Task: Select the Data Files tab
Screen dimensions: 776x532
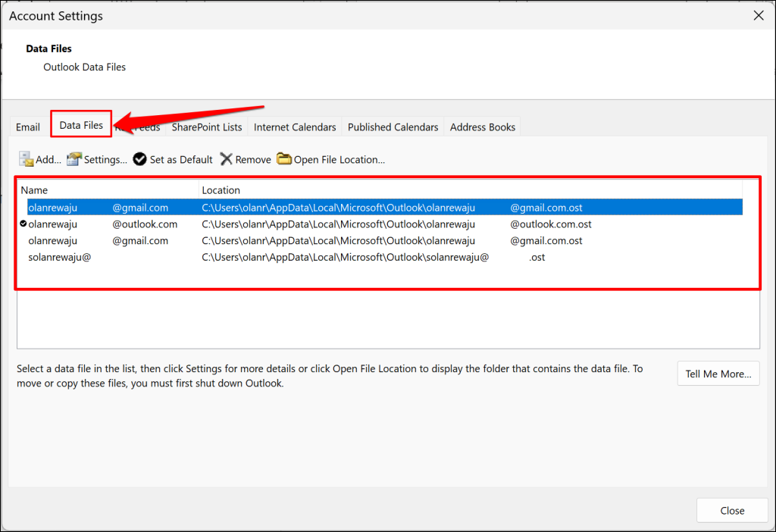Action: [x=81, y=126]
